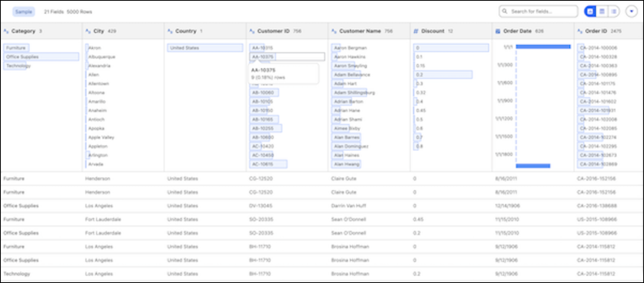This screenshot has width=644, height=283.
Task: Change the Discount number type icon
Action: (416, 31)
